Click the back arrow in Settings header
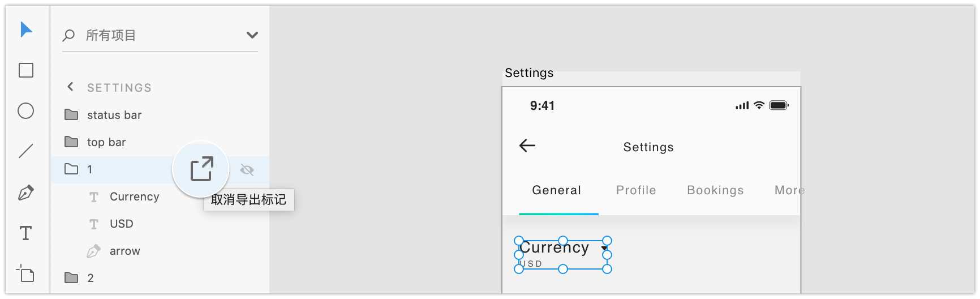The width and height of the screenshot is (980, 299). [527, 146]
